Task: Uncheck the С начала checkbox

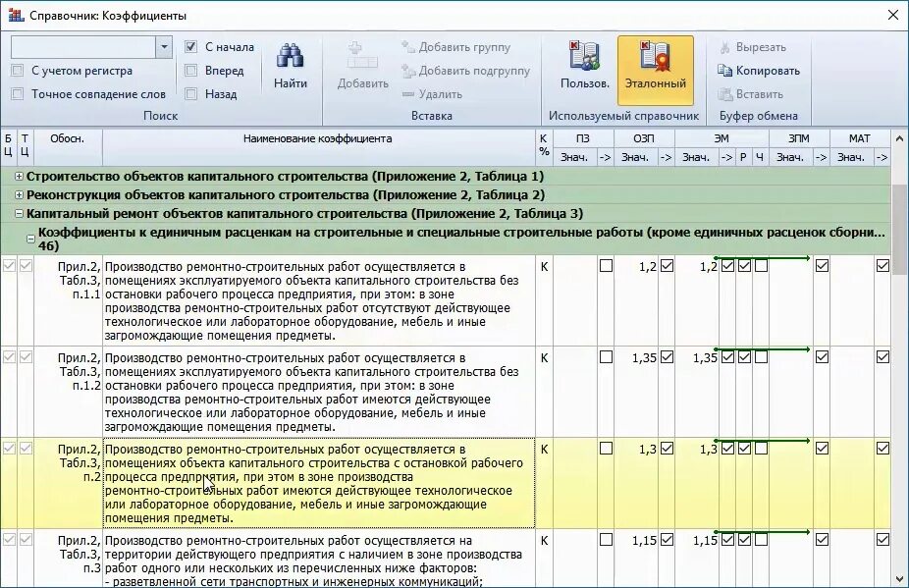Action: point(190,47)
